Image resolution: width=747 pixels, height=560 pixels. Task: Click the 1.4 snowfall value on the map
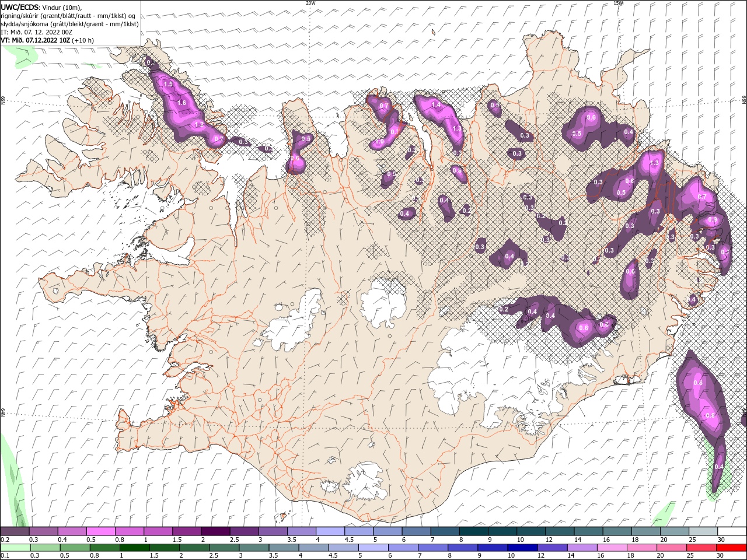click(x=435, y=105)
